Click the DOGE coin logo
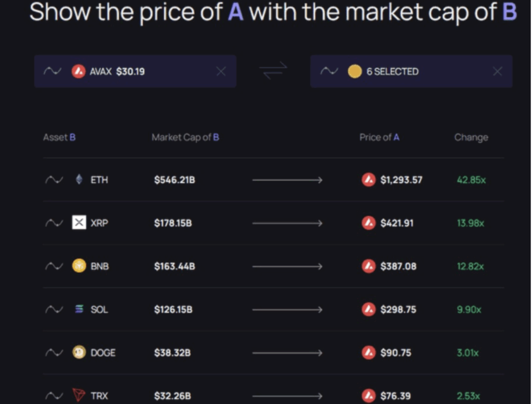Viewport: 532px width, 404px height. [78, 353]
